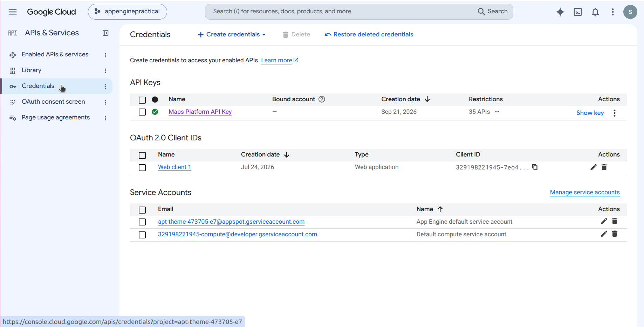Image resolution: width=644 pixels, height=327 pixels.
Task: Edit the App Engine default service account
Action: point(604,221)
